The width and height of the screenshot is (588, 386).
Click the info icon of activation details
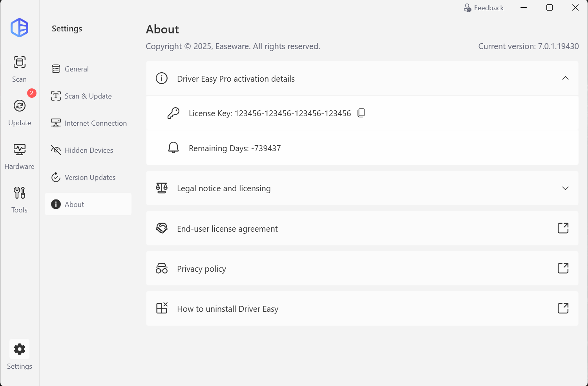pyautogui.click(x=162, y=78)
